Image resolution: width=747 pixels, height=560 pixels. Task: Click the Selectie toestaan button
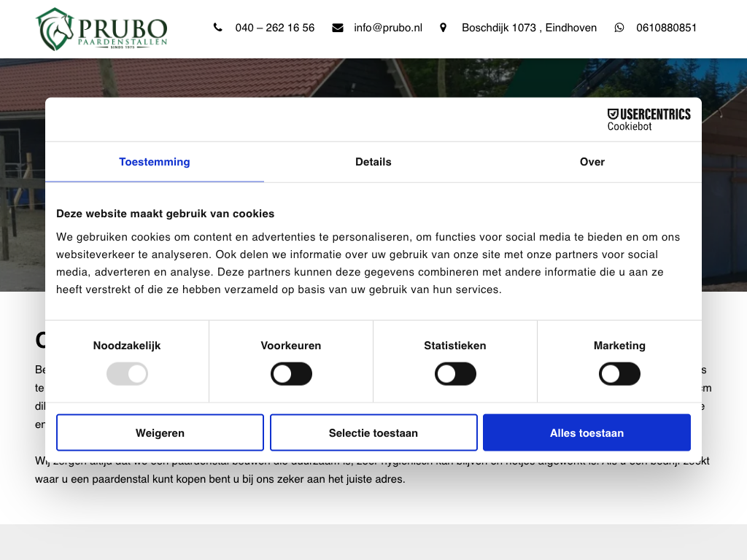pyautogui.click(x=373, y=433)
